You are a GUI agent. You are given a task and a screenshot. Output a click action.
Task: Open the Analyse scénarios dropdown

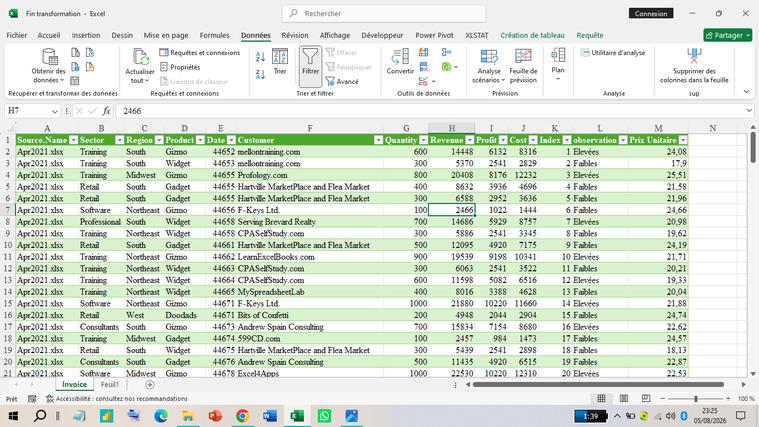(488, 66)
